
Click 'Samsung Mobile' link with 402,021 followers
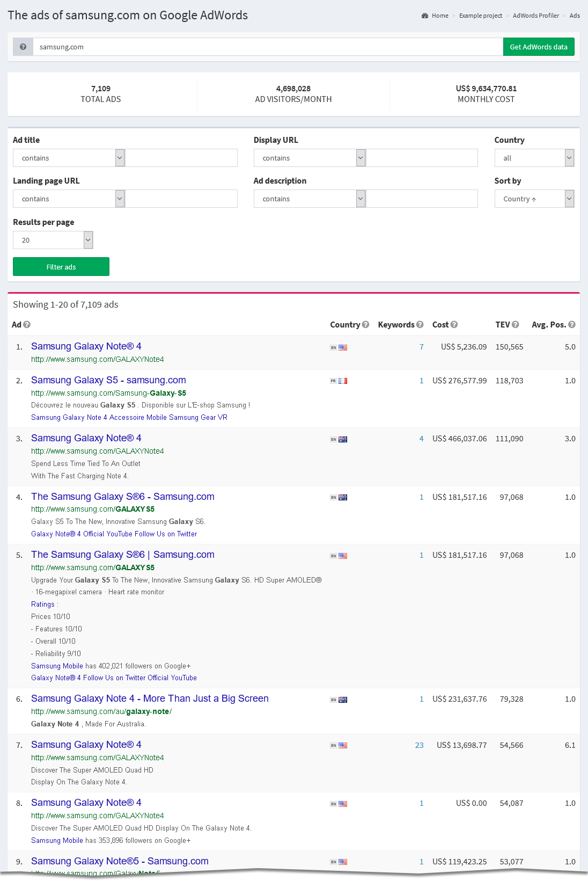point(57,666)
